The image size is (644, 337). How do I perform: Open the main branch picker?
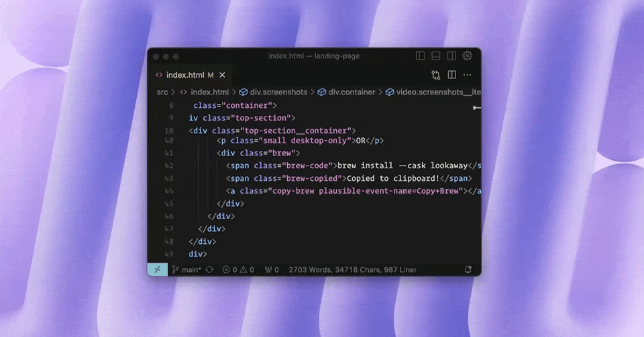point(186,269)
